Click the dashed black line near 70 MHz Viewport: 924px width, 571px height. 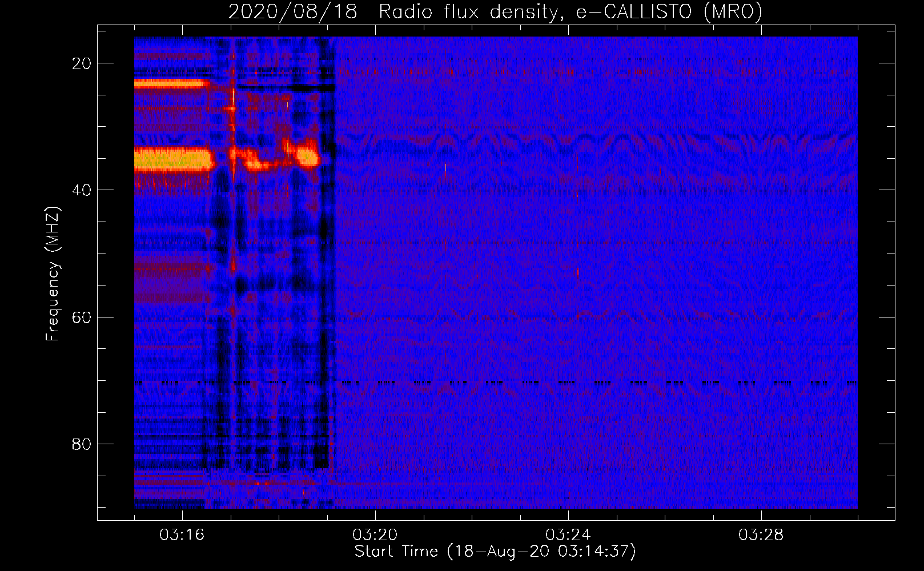tap(496, 383)
